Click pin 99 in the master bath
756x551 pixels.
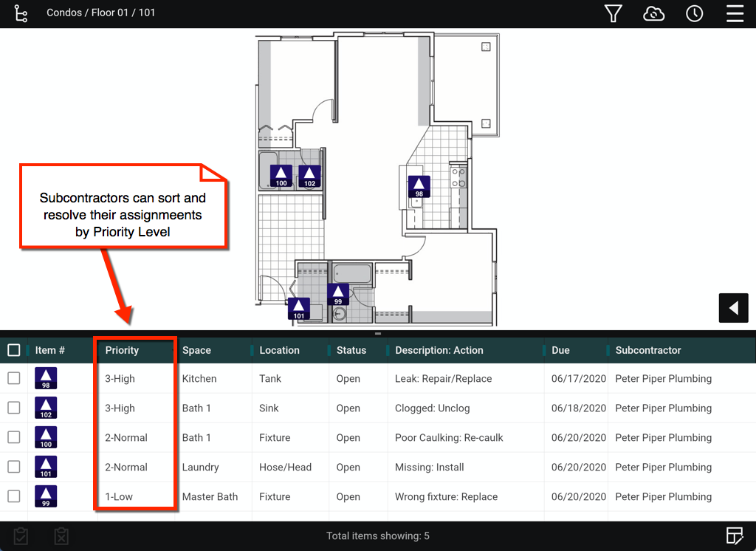338,295
